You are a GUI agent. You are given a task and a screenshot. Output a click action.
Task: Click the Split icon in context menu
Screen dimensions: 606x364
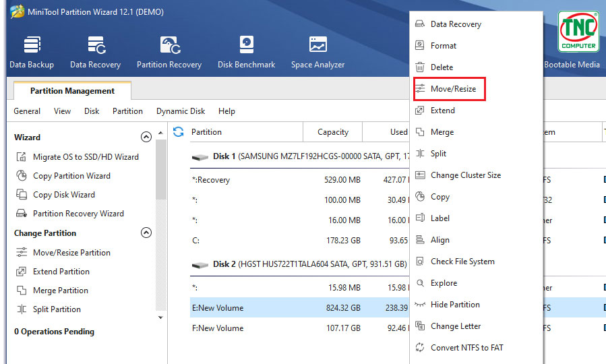(420, 154)
